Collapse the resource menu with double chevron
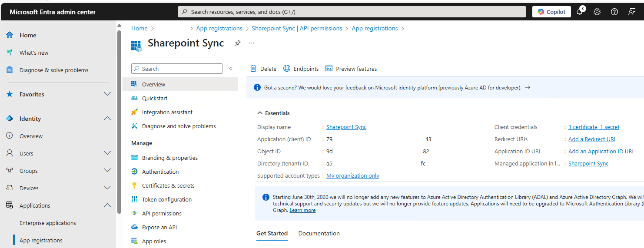The image size is (644, 248). pyautogui.click(x=231, y=69)
